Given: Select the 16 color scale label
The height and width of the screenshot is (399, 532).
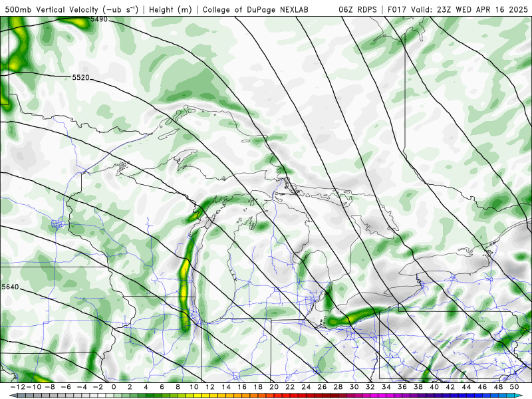Looking at the screenshot, I should point(242,387).
